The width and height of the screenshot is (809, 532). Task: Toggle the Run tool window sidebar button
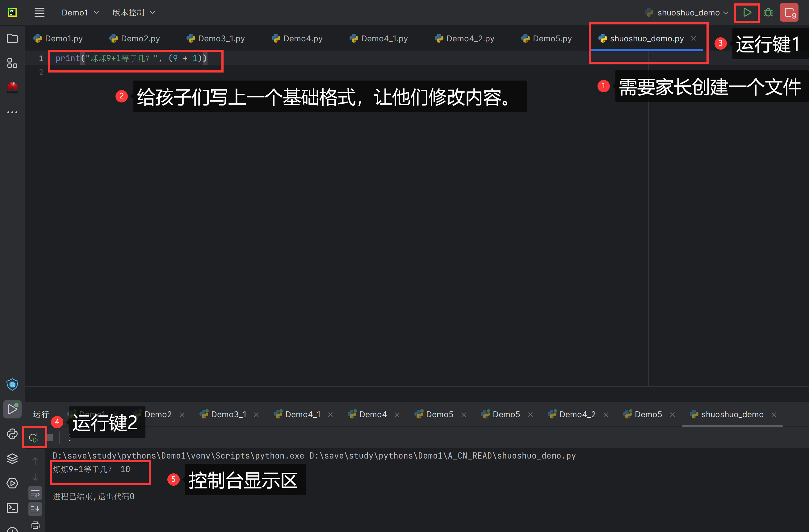[12, 409]
